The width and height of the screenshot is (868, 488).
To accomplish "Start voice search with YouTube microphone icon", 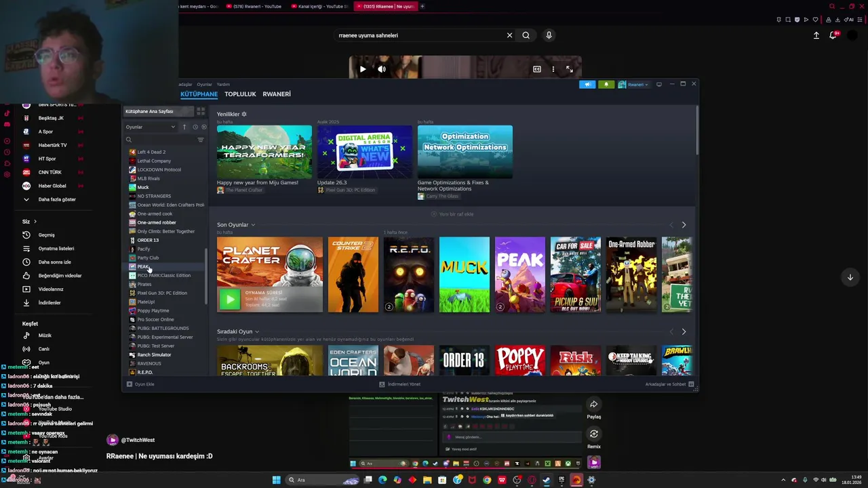I will (549, 35).
